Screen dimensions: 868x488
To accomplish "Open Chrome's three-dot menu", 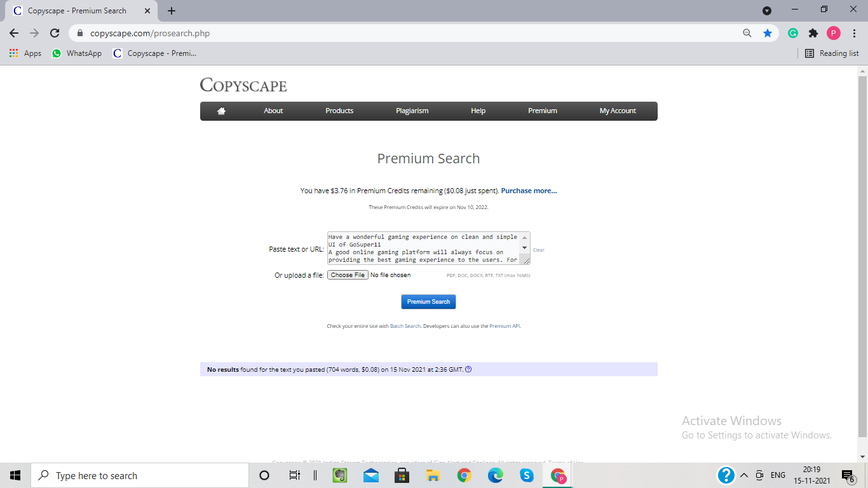I will (x=854, y=33).
